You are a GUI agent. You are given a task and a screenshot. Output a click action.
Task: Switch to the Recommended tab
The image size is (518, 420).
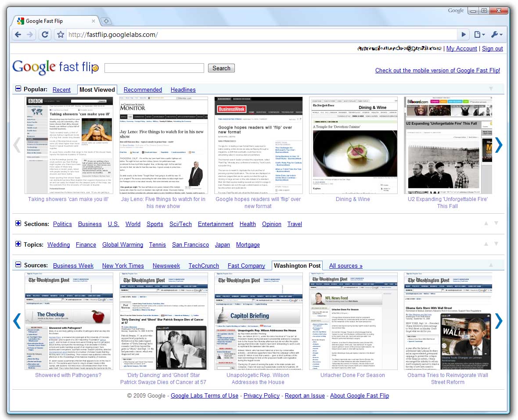[143, 90]
